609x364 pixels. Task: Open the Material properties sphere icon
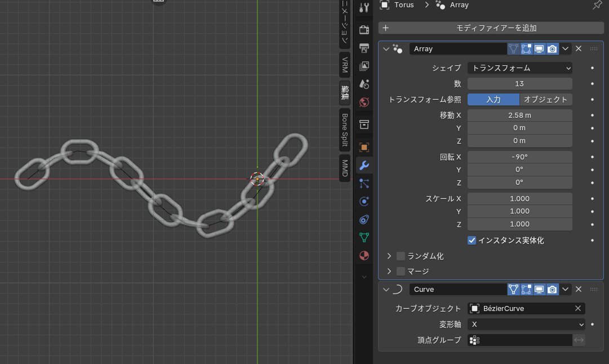coord(364,255)
